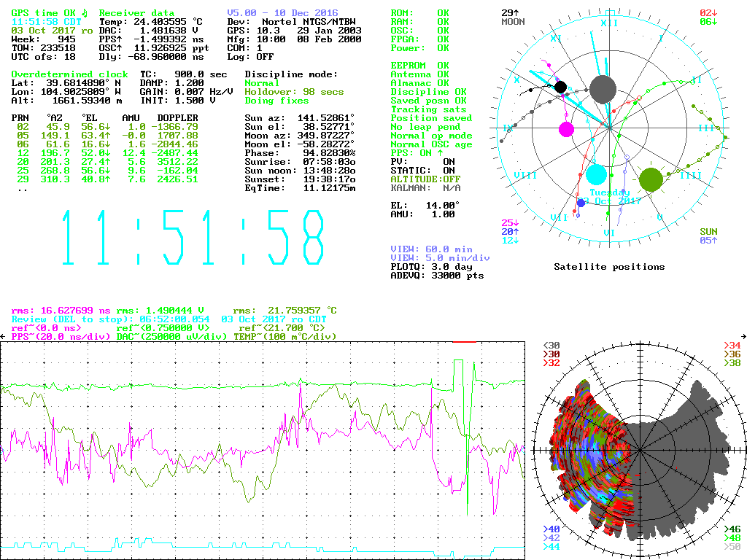Viewport: 747px width, 560px height.
Task: Click the 29↑ legend label
Action: [510, 13]
